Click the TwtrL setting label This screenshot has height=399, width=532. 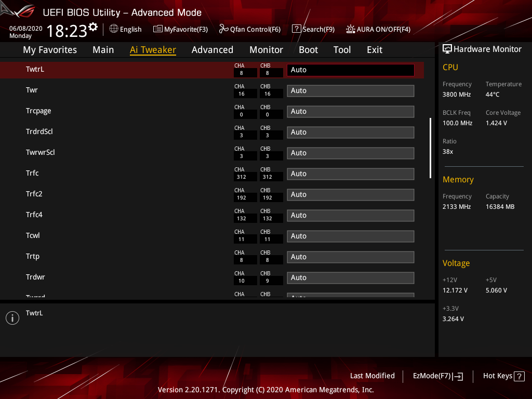(x=35, y=69)
